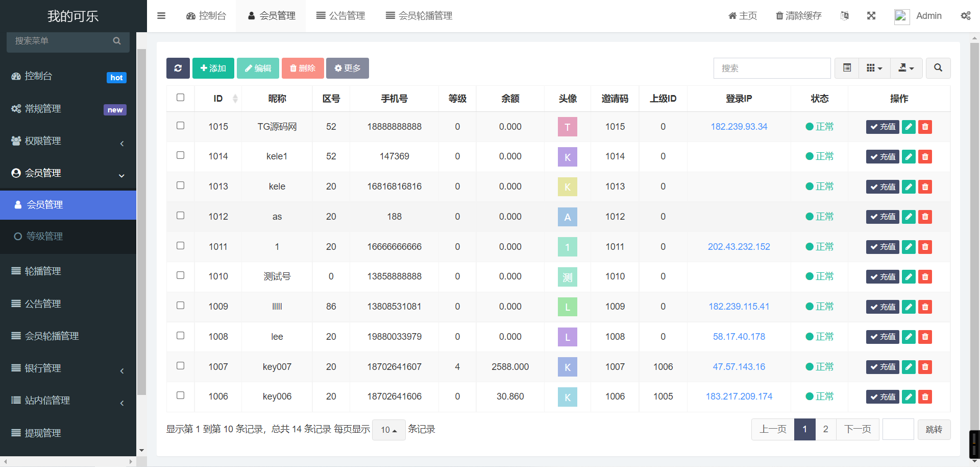Click the refresh table icon button

point(178,68)
